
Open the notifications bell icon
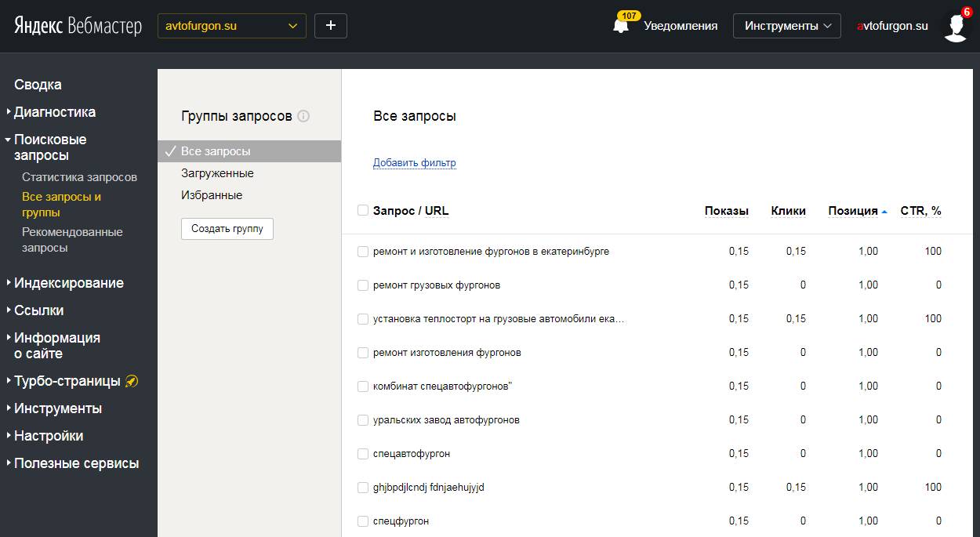(621, 26)
